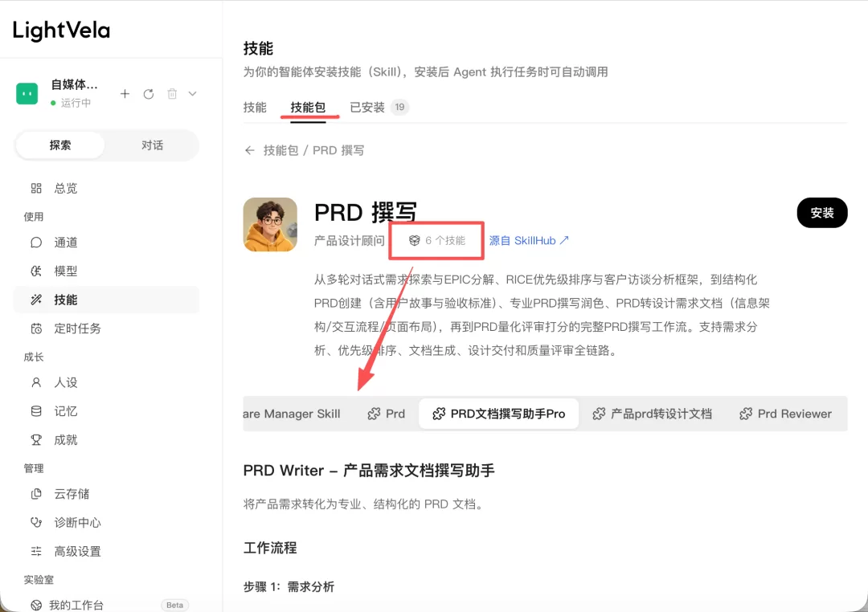Click the 自媒体 agent name

tap(74, 84)
